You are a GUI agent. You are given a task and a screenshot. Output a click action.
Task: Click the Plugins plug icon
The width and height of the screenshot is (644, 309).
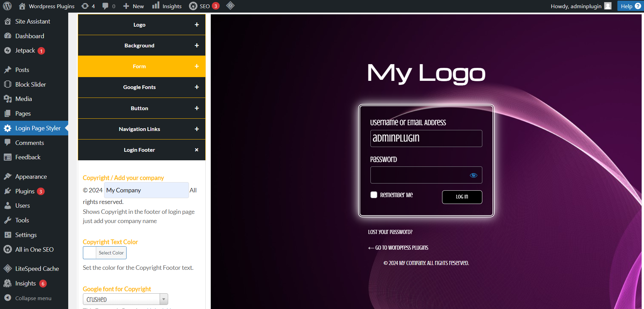(x=8, y=191)
